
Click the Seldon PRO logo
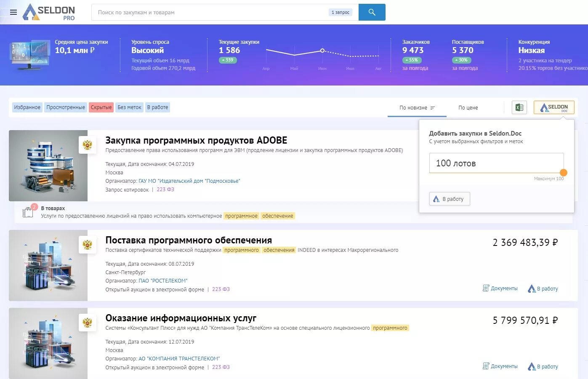click(49, 12)
